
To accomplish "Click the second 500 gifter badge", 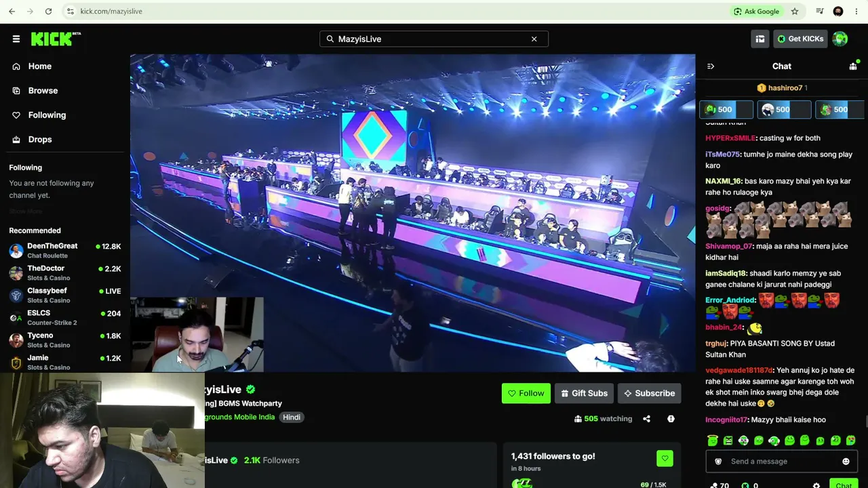I will coord(784,110).
